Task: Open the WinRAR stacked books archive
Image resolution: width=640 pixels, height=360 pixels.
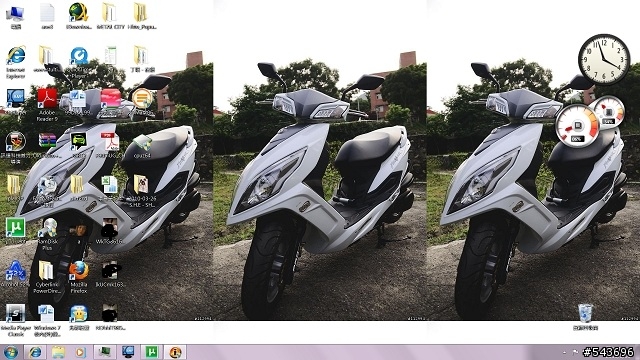Action: [x=47, y=141]
